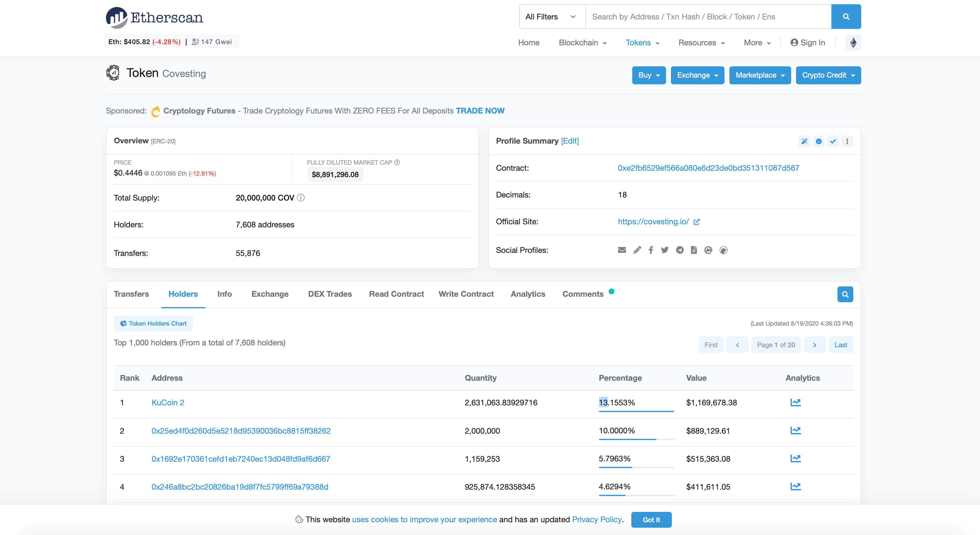Switch to the Exchange tab
This screenshot has width=980, height=535.
coord(270,294)
